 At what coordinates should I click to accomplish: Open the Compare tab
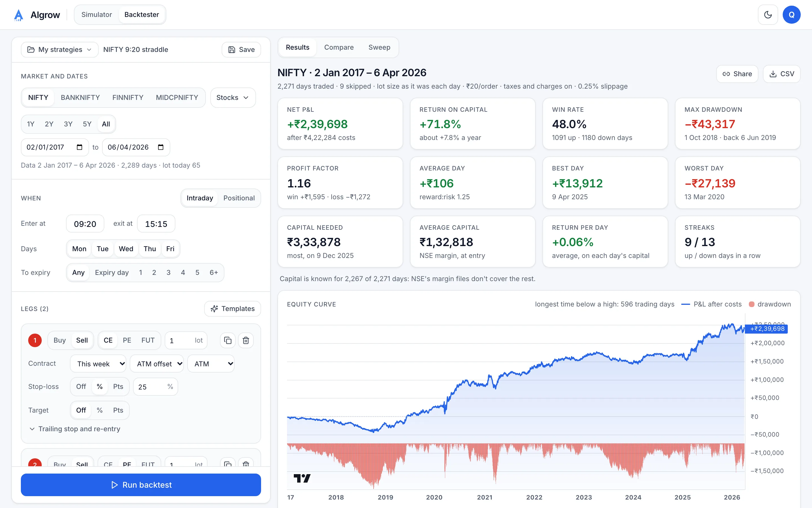tap(339, 47)
